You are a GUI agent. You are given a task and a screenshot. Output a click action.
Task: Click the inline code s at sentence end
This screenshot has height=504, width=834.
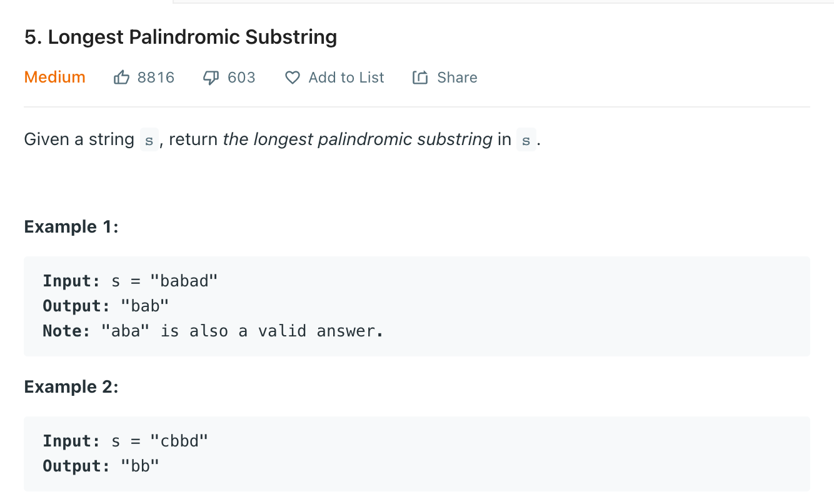pos(526,139)
